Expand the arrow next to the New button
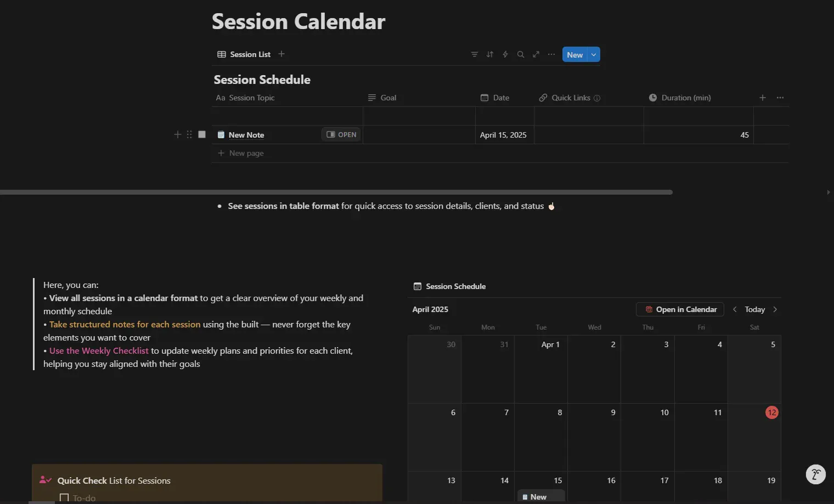Viewport: 834px width, 504px height. [x=594, y=54]
